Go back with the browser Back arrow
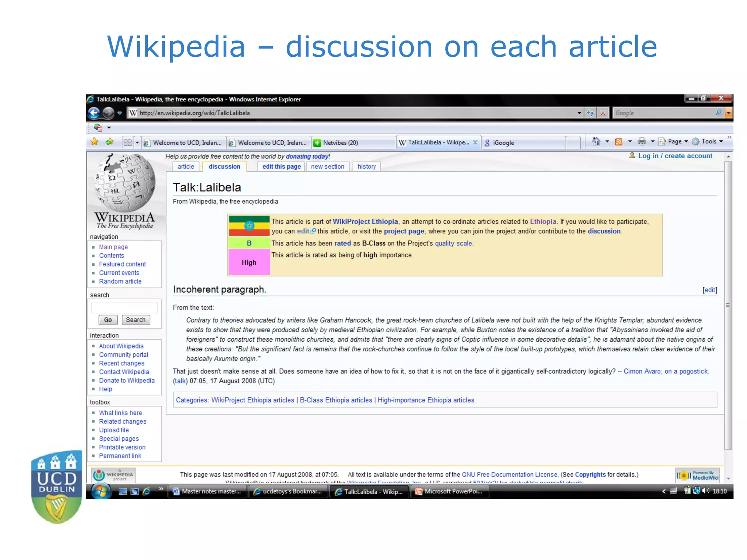The image size is (747, 560). [94, 113]
